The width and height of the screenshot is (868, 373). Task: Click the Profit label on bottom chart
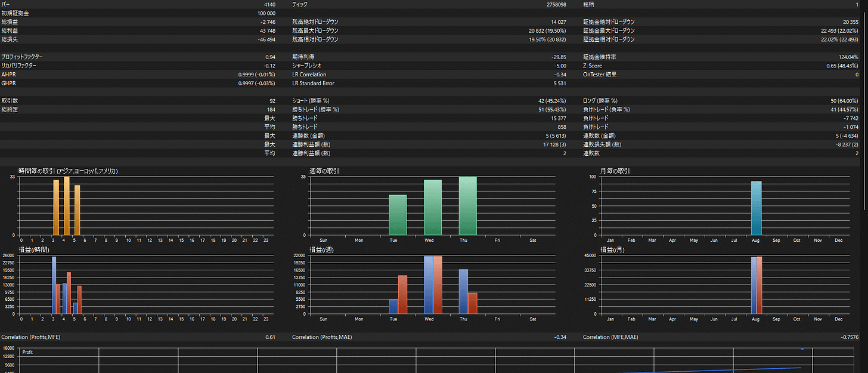click(28, 352)
